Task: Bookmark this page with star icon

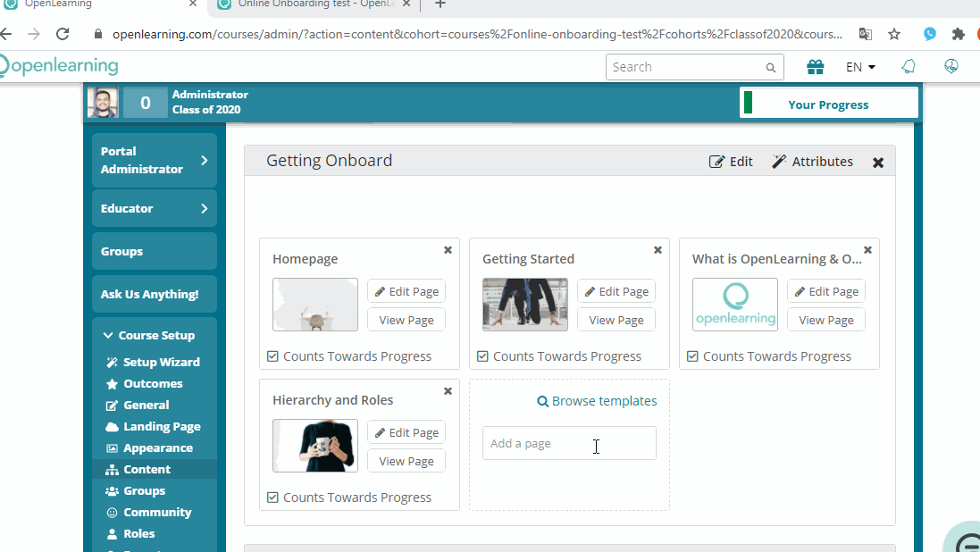Action: click(x=894, y=34)
